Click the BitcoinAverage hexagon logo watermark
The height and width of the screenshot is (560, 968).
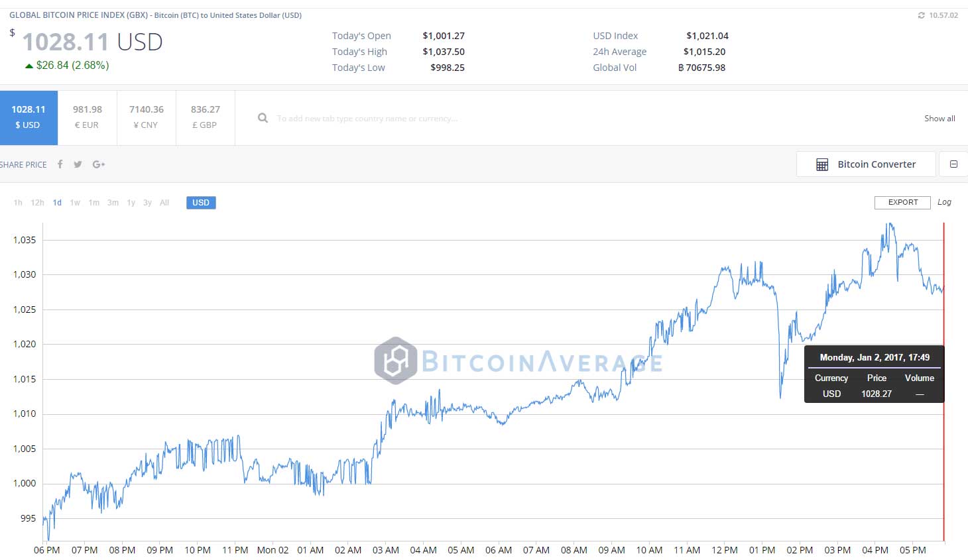396,361
